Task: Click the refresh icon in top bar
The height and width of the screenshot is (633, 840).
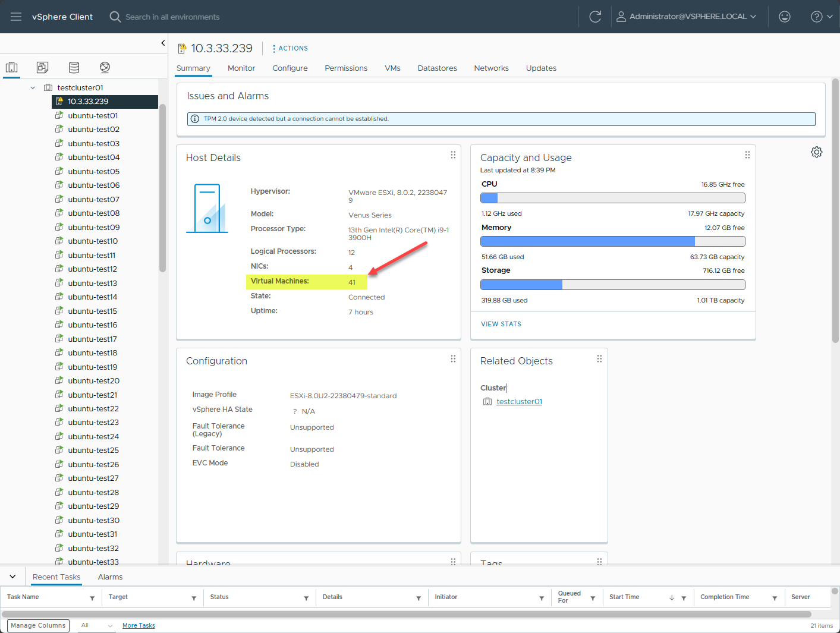Action: (594, 17)
